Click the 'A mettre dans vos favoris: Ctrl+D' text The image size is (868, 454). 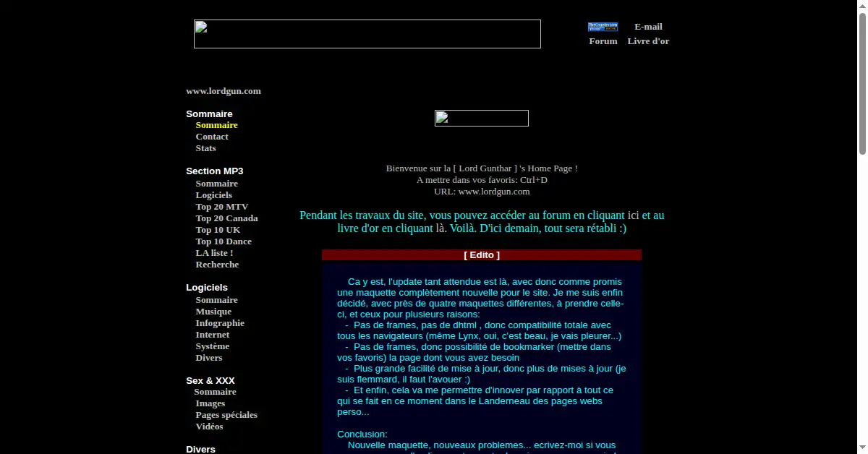pos(482,180)
